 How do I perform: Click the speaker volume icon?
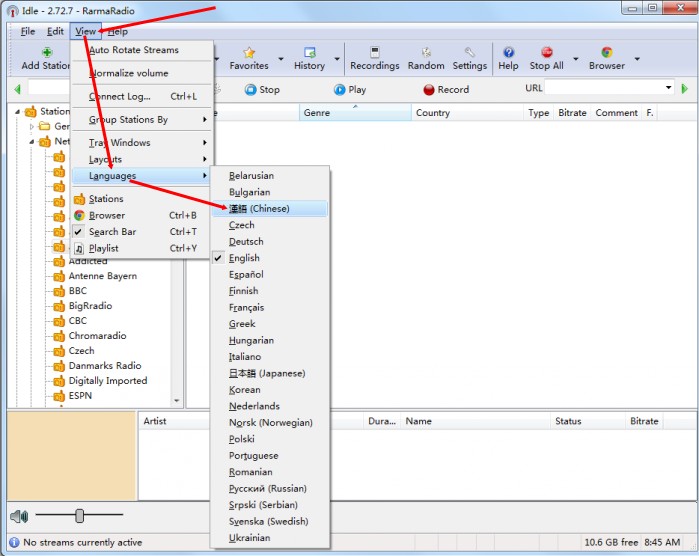(19, 516)
